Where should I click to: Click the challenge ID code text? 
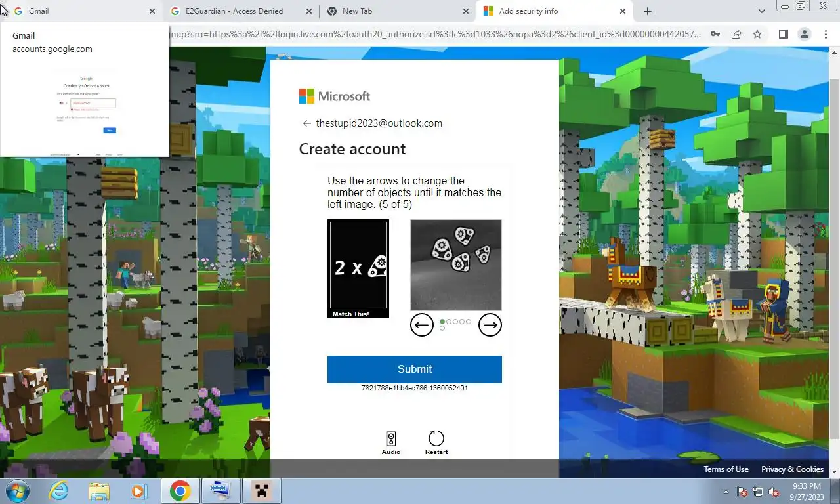[x=415, y=388]
